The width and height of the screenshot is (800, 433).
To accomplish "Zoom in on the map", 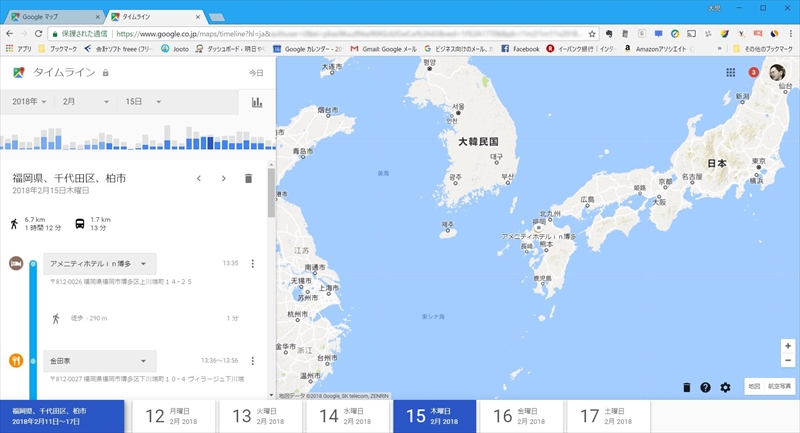I will click(788, 346).
